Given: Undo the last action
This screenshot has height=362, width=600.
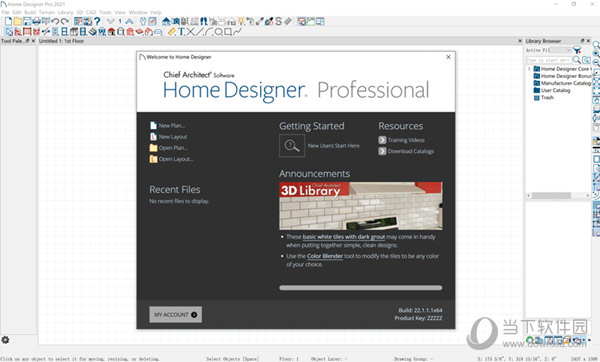Looking at the screenshot, I should click(55, 21).
